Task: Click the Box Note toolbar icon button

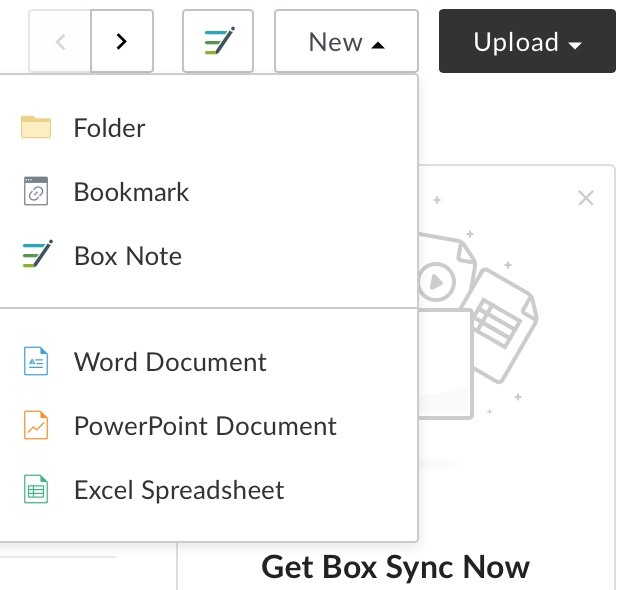Action: (218, 41)
